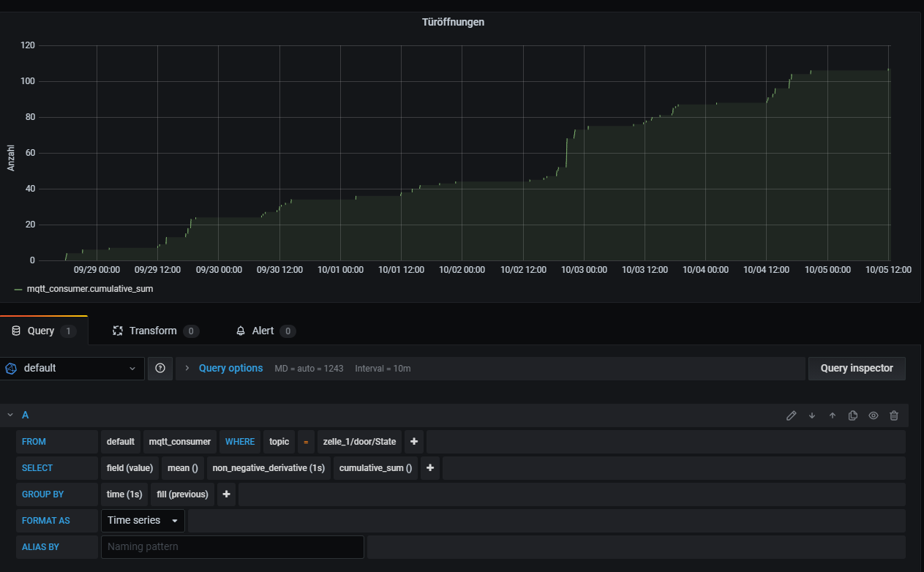Screen dimensions: 924x572
Task: Edit time (1s) group by
Action: pyautogui.click(x=124, y=494)
